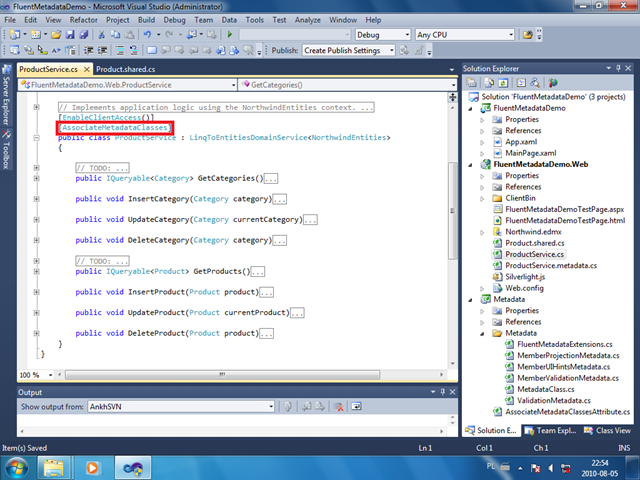Click the Decrease Indent icon
This screenshot has height=480, width=640.
88,50
